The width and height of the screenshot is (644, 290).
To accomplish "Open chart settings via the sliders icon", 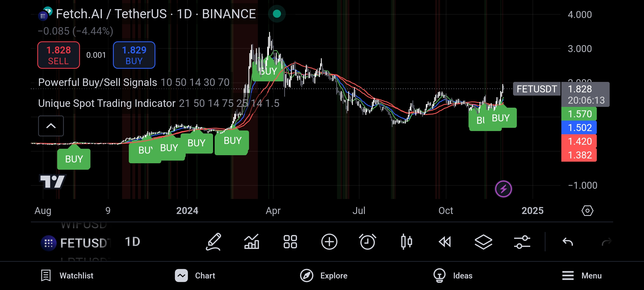I will coord(522,242).
